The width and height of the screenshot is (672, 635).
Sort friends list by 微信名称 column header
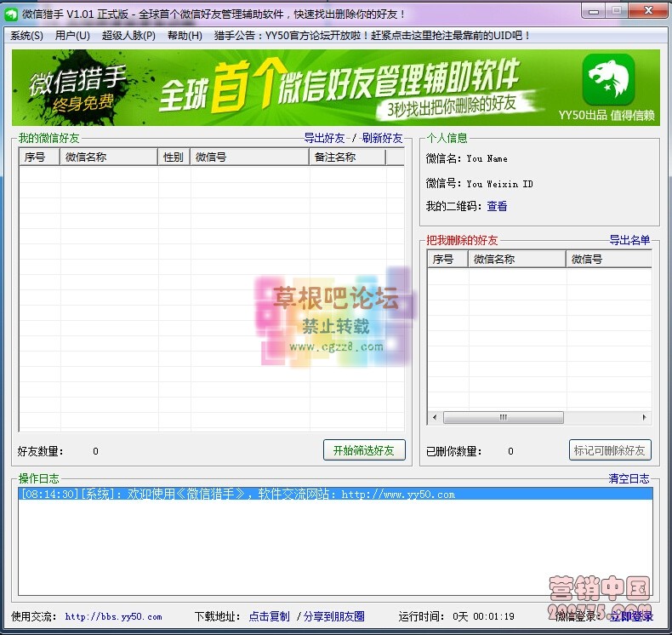click(x=109, y=157)
